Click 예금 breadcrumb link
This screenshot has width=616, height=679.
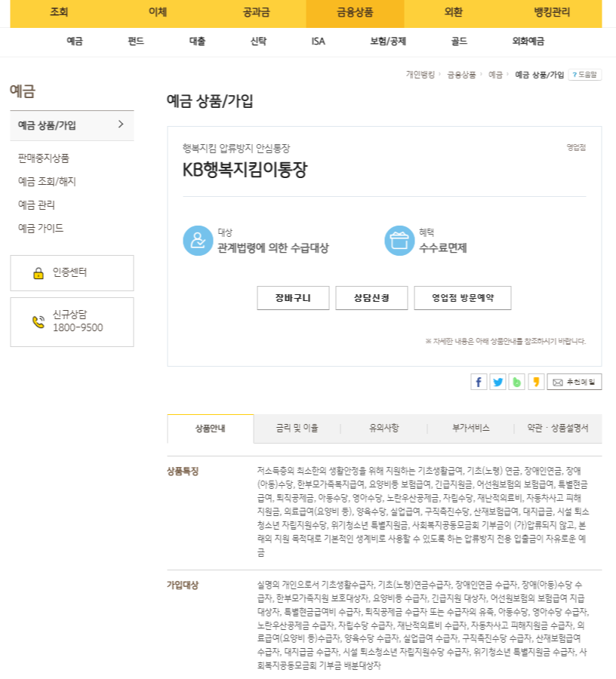coord(495,75)
